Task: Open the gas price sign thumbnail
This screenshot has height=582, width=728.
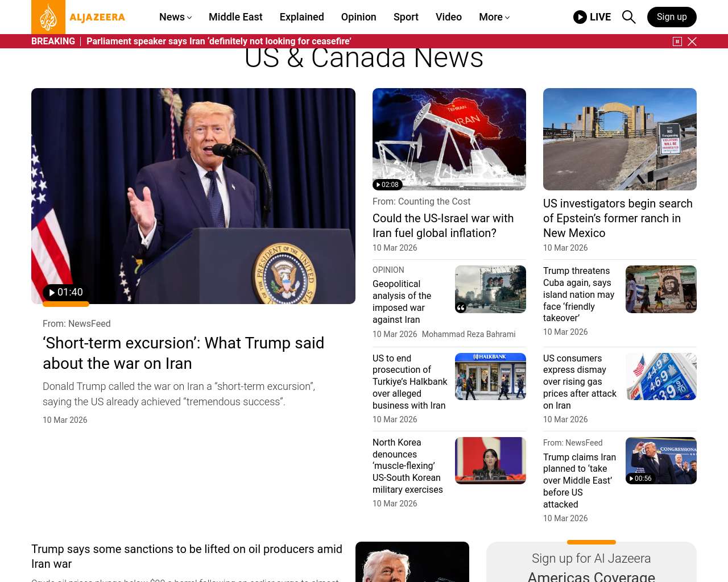Action: coord(661,376)
